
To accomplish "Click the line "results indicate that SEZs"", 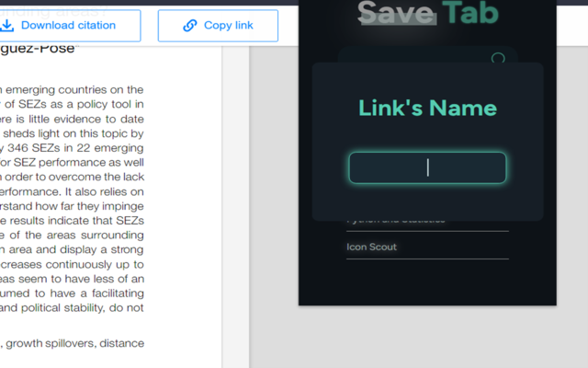I will tap(72, 221).
